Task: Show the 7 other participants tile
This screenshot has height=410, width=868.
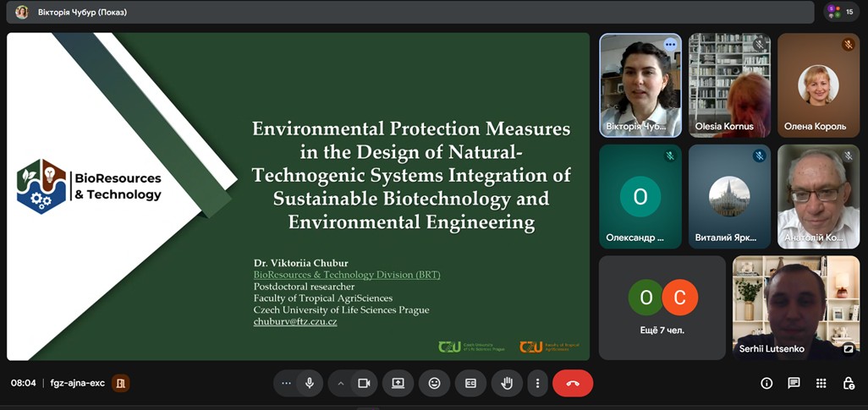Action: point(662,307)
